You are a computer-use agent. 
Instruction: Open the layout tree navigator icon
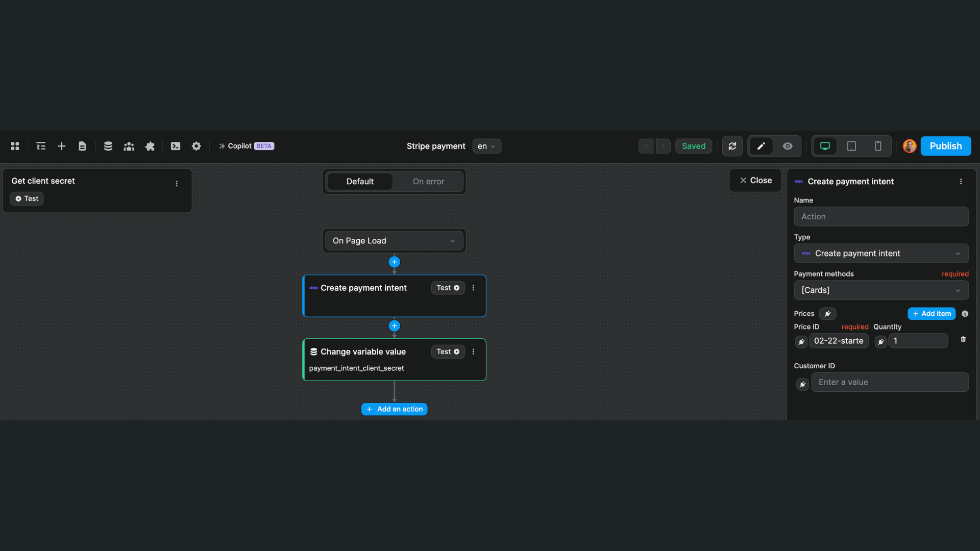point(41,146)
